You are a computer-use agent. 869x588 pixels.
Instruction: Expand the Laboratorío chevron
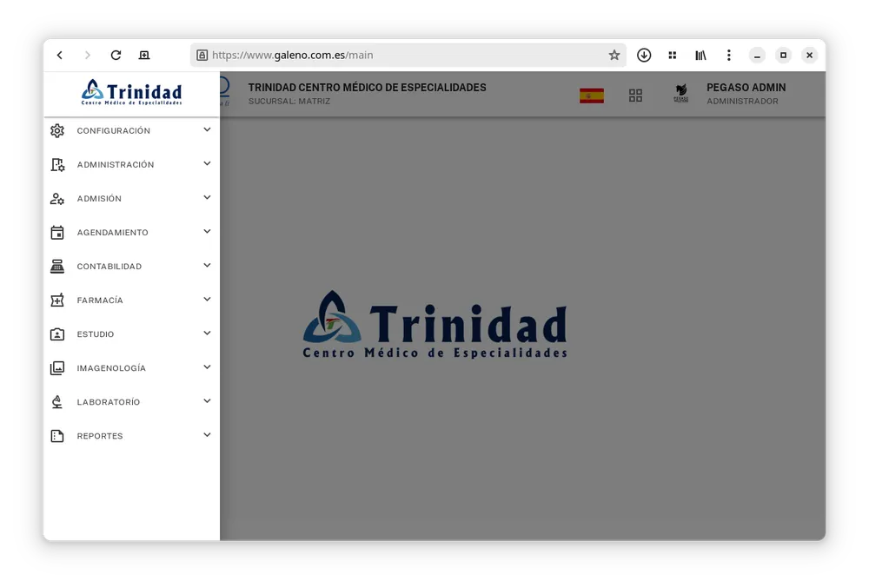pyautogui.click(x=207, y=401)
